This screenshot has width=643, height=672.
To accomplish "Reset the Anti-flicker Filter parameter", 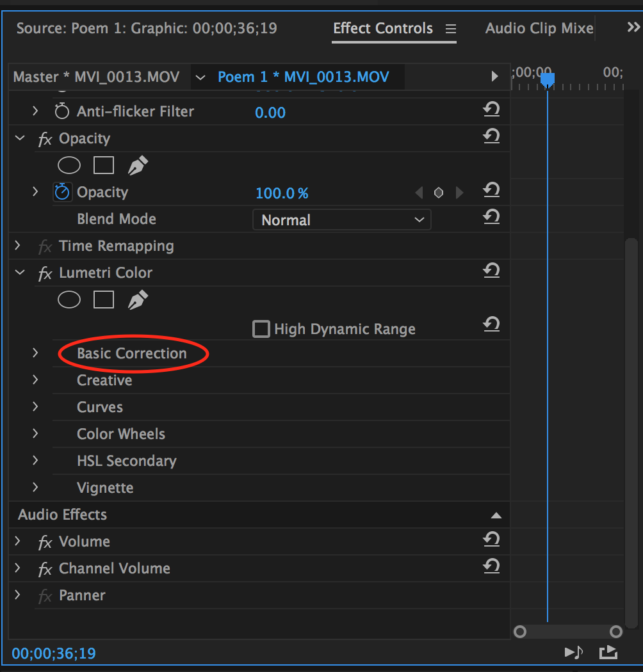I will click(x=491, y=111).
